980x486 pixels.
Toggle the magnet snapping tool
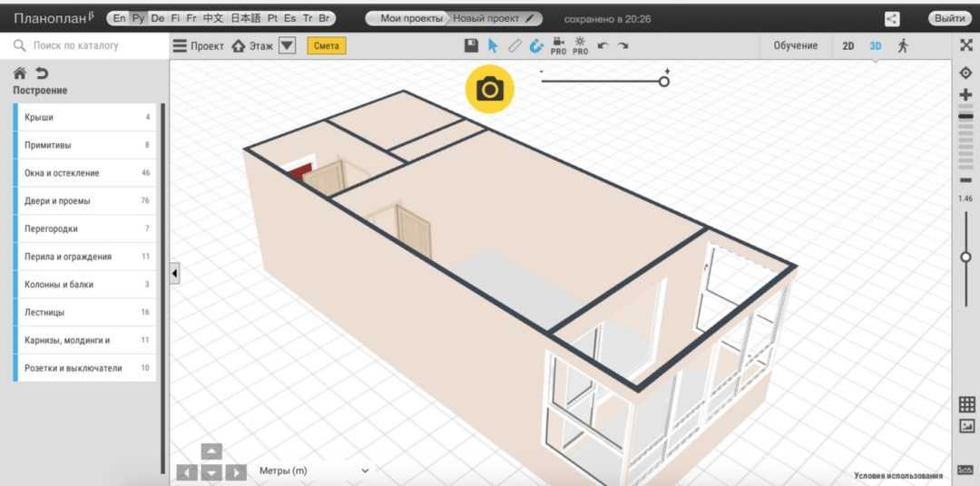tap(536, 45)
